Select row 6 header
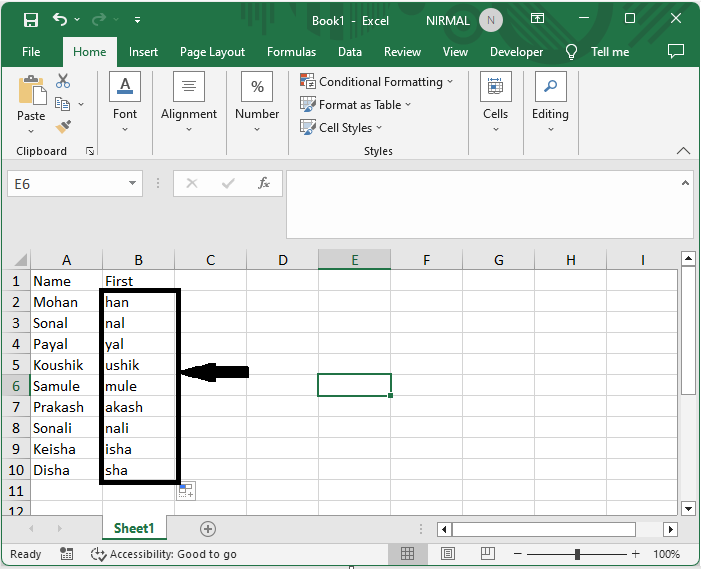The image size is (701, 569). 16,386
